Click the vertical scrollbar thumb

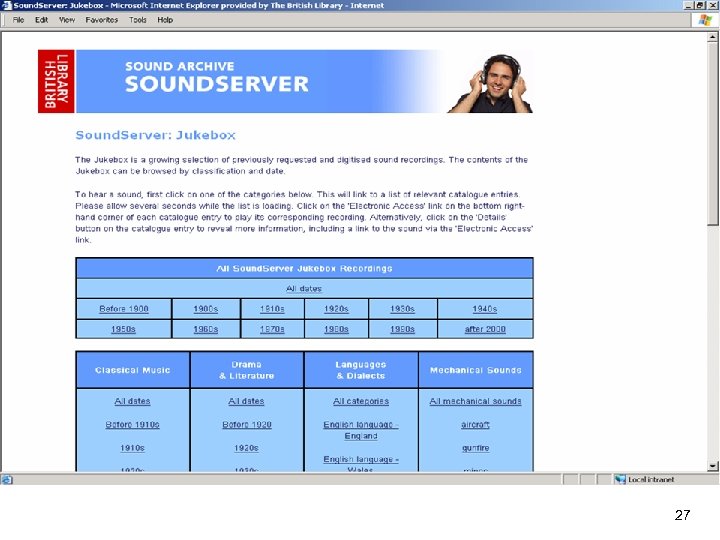pyautogui.click(x=713, y=133)
